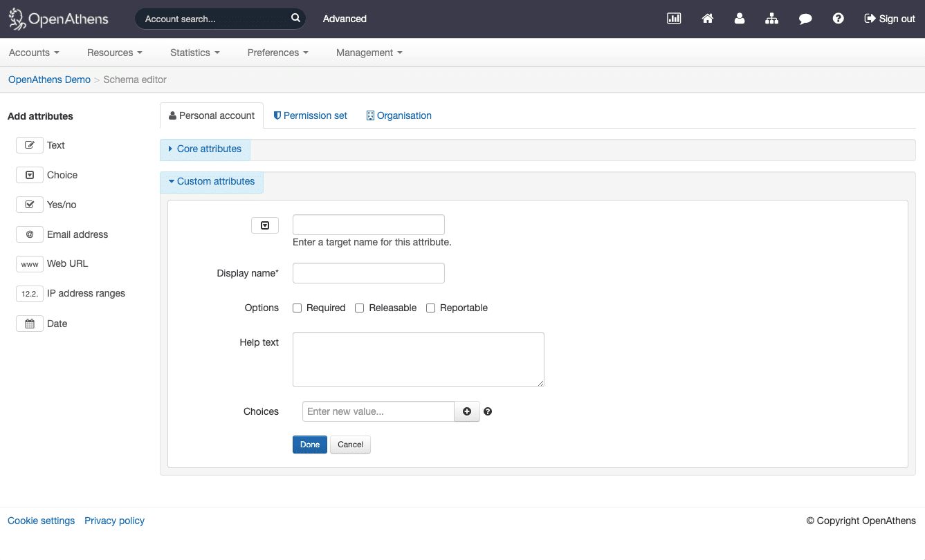This screenshot has height=560, width=925.
Task: Select the Date attribute icon
Action: click(x=30, y=323)
